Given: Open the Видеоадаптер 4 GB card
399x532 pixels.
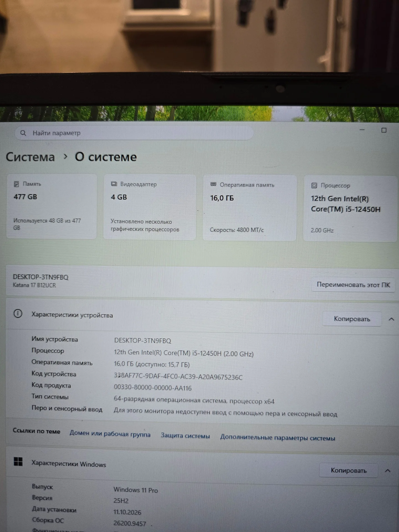Looking at the screenshot, I should [x=150, y=207].
